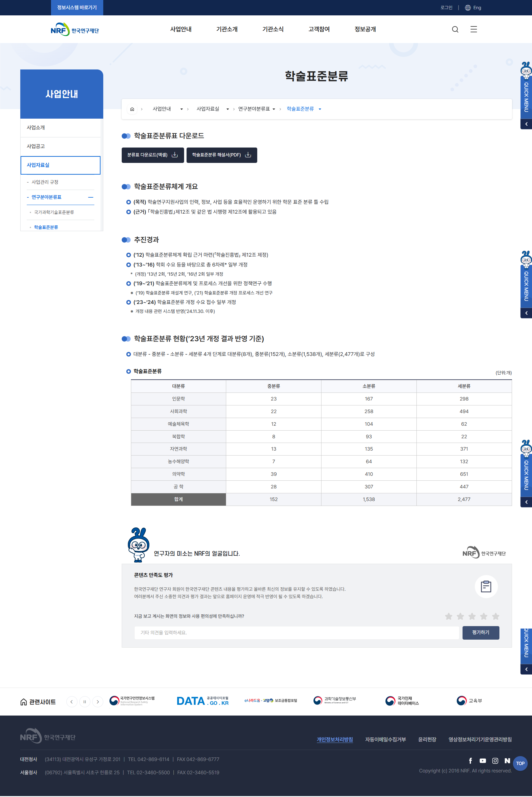Open the Naver blog N icon
Image resolution: width=532 pixels, height=797 pixels.
click(x=507, y=761)
